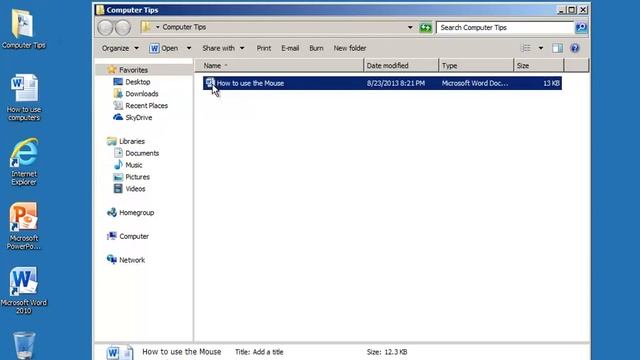Click the Homegroup icon
This screenshot has width=640, height=360.
click(x=111, y=212)
